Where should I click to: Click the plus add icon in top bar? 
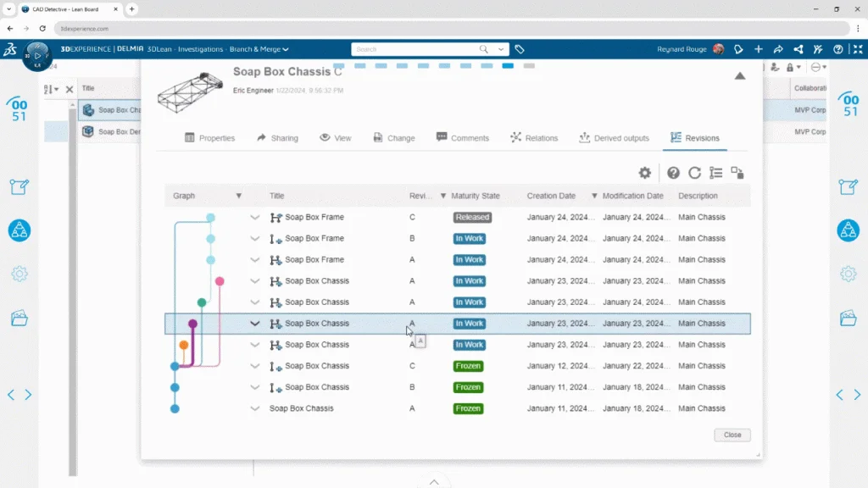[x=759, y=49]
